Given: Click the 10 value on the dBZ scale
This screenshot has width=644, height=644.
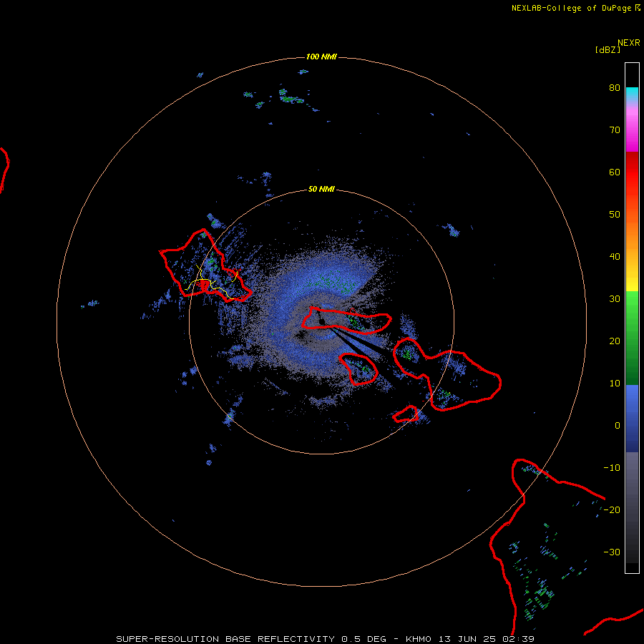Looking at the screenshot, I should (615, 384).
